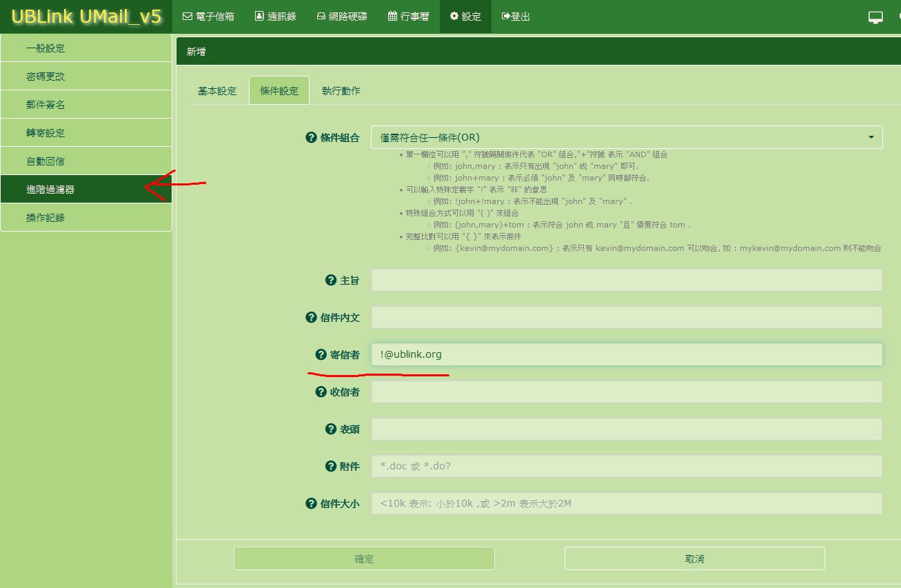Click the help icon next to 附件
The image size is (901, 588).
(x=330, y=467)
